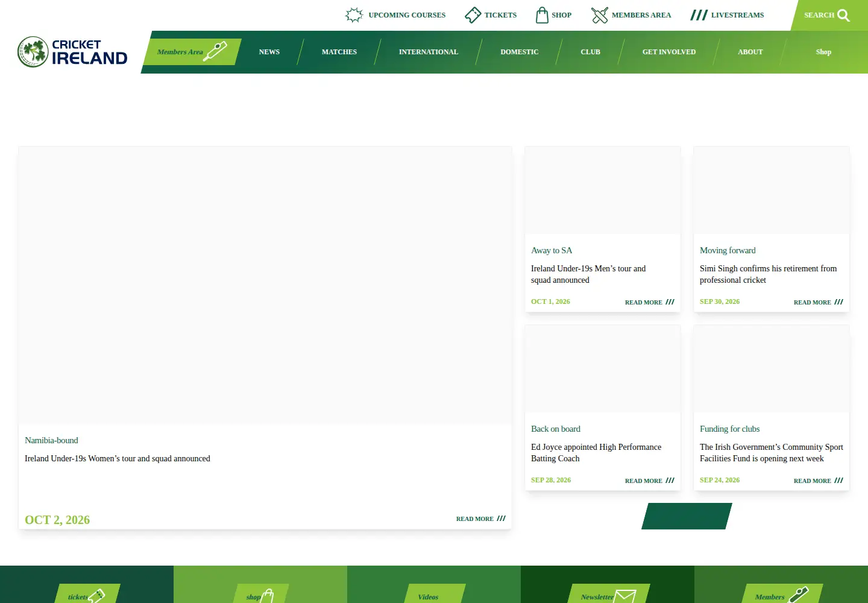Viewport: 868px width, 603px height.
Task: Open Upcoming Courses badge icon
Action: 354,15
